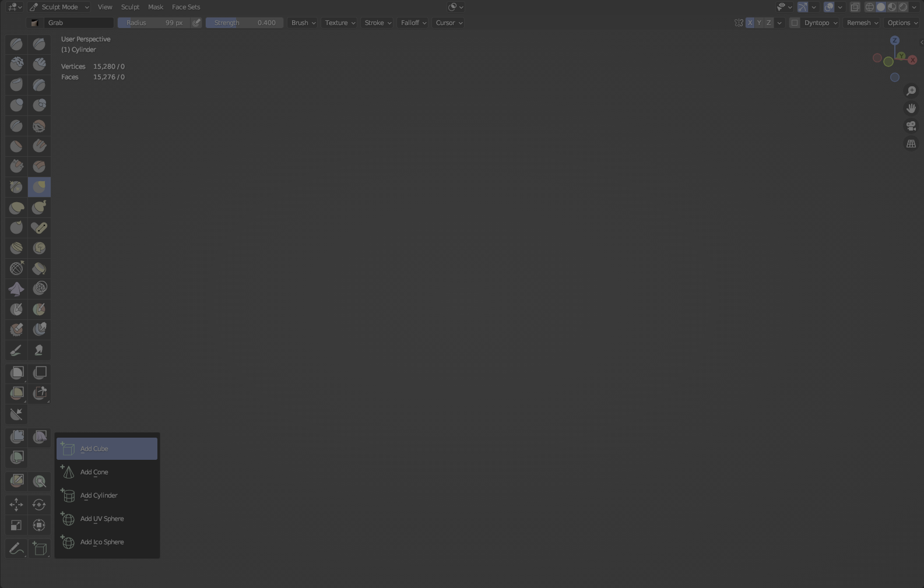
Task: Select the Clay Strips brush
Action: pos(39,64)
